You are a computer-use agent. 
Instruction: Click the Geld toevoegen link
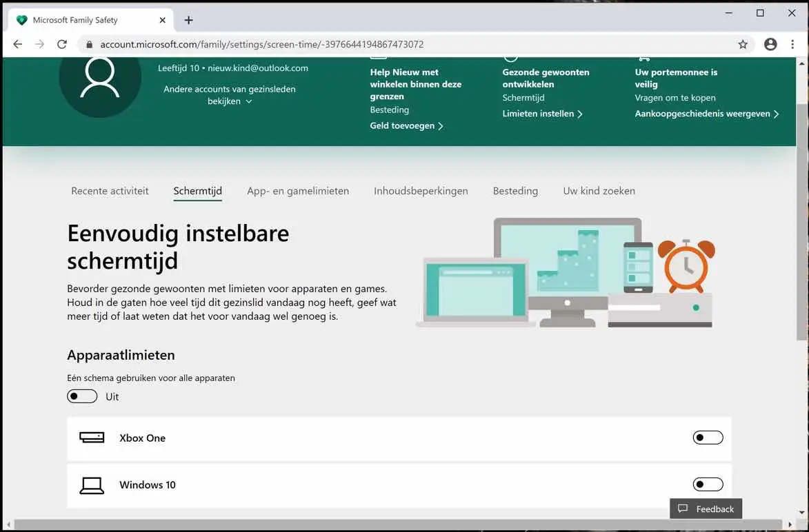(x=406, y=126)
